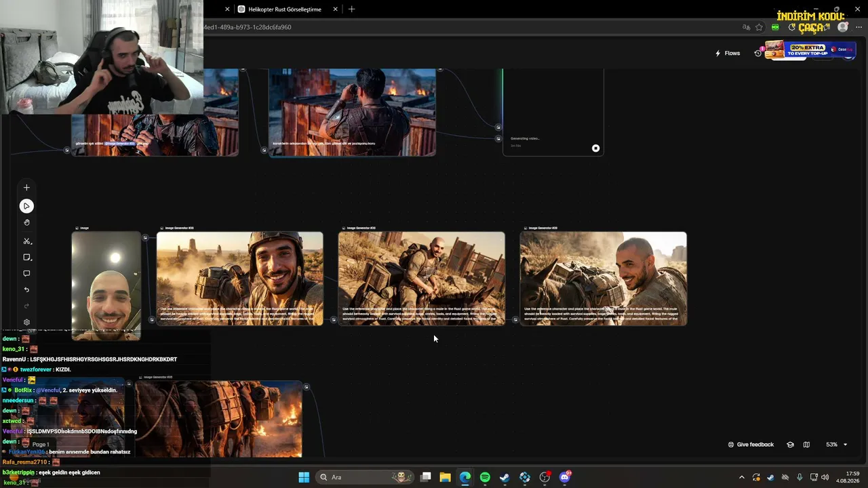Screen dimensions: 868x488
Task: Close the Helikopter Rust Görselleştirme tab
Action: [x=335, y=9]
